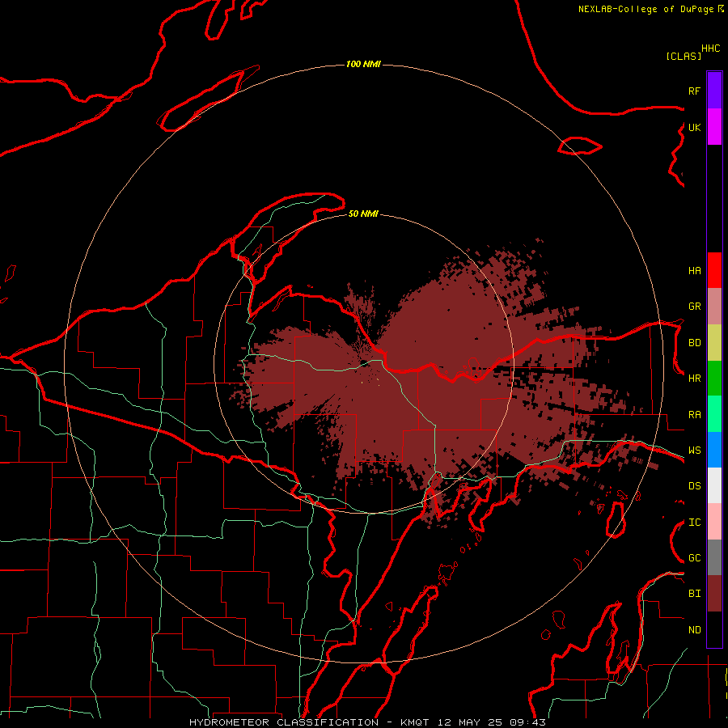Image resolution: width=728 pixels, height=728 pixels.
Task: Click the 50 NMI range ring label
Action: [363, 214]
